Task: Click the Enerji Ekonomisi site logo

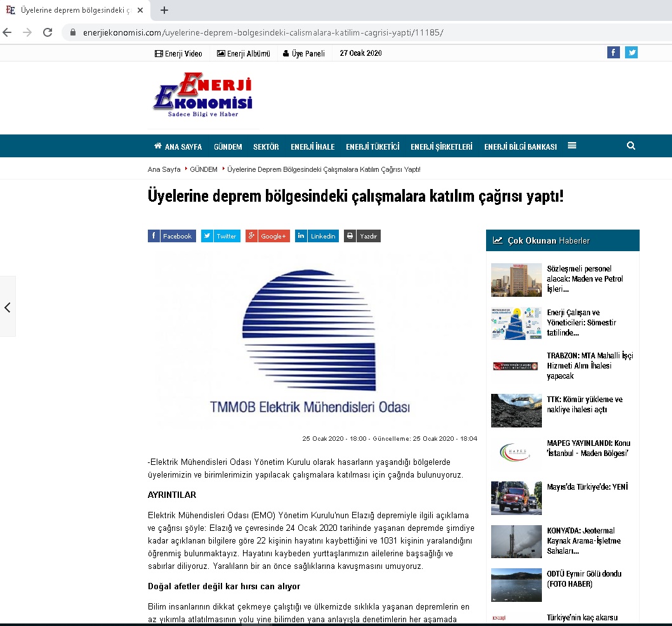Action: coord(203,95)
